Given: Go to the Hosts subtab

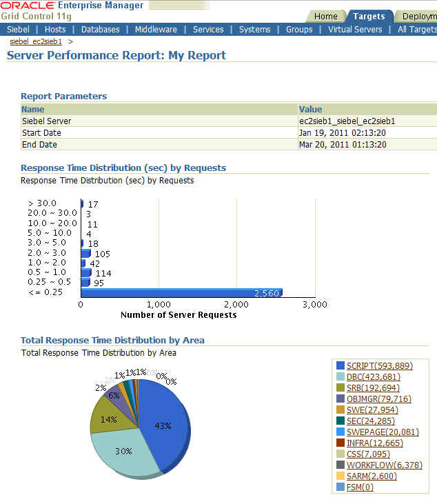Looking at the screenshot, I should point(55,30).
